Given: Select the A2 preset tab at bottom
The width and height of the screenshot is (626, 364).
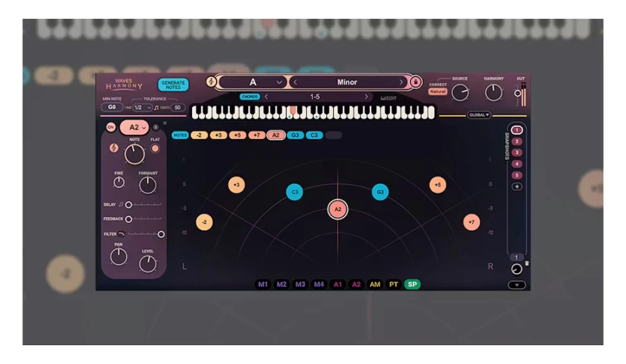Looking at the screenshot, I should pyautogui.click(x=356, y=284).
